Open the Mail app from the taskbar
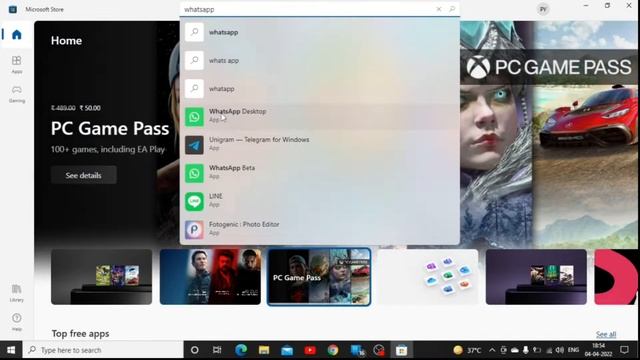Image resolution: width=640 pixels, height=360 pixels. pyautogui.click(x=287, y=350)
